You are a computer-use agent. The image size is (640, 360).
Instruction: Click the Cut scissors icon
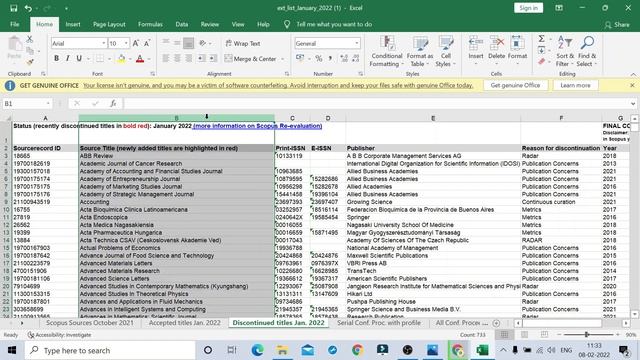click(x=29, y=39)
